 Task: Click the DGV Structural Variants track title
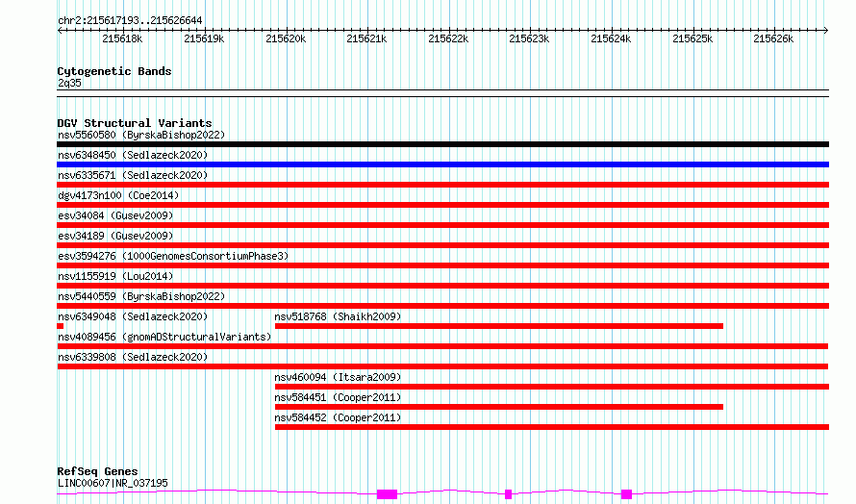tap(135, 123)
